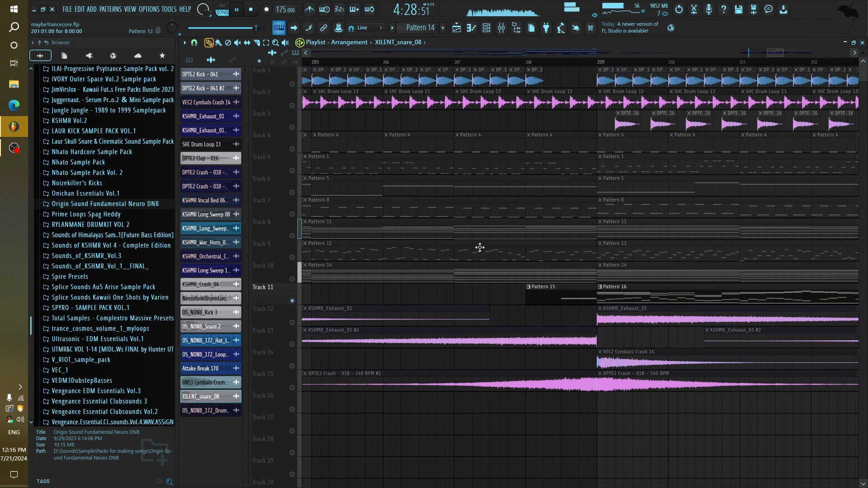Open the plugin picker (plug icon)

(x=546, y=28)
